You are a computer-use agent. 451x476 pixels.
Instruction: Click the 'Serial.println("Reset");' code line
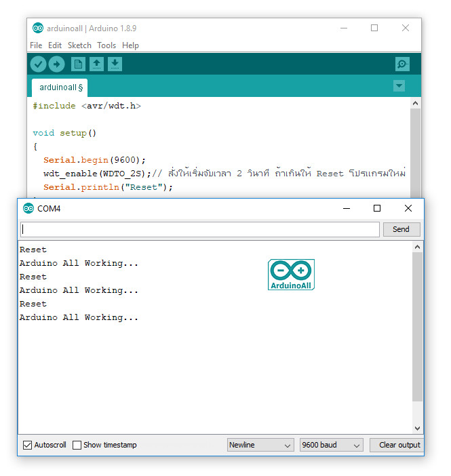point(108,187)
